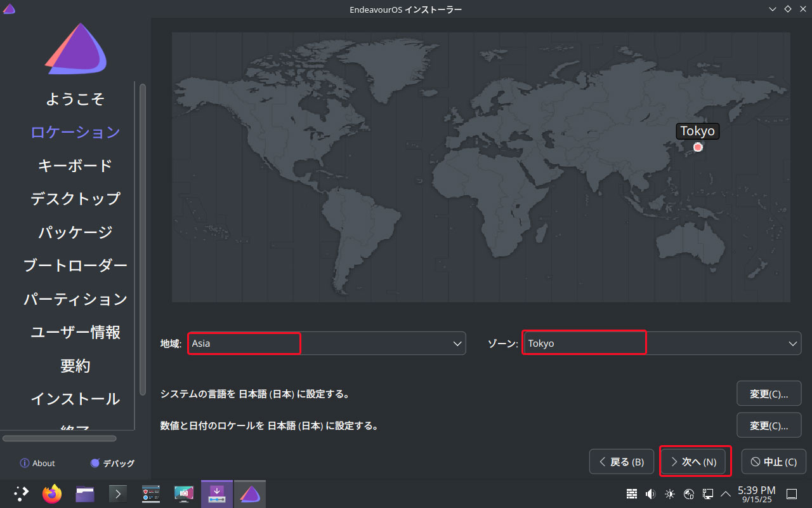Select the パッケージ step in the sidebar

tap(75, 232)
